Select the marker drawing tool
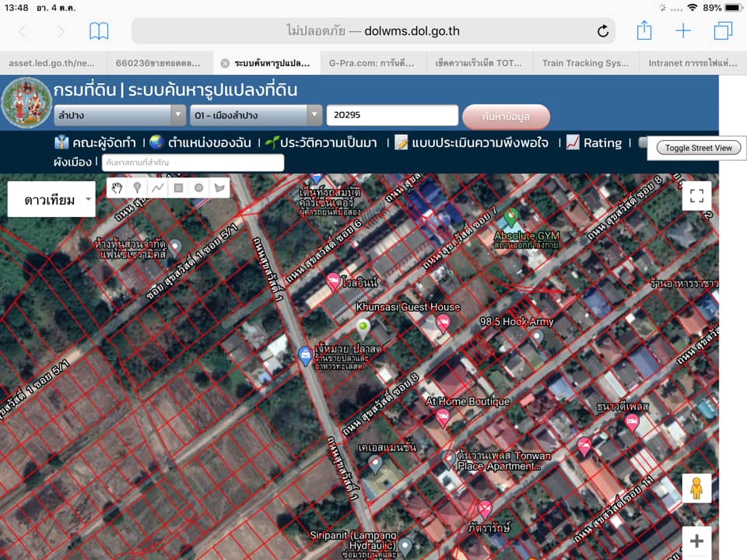The image size is (747, 560). [x=137, y=187]
